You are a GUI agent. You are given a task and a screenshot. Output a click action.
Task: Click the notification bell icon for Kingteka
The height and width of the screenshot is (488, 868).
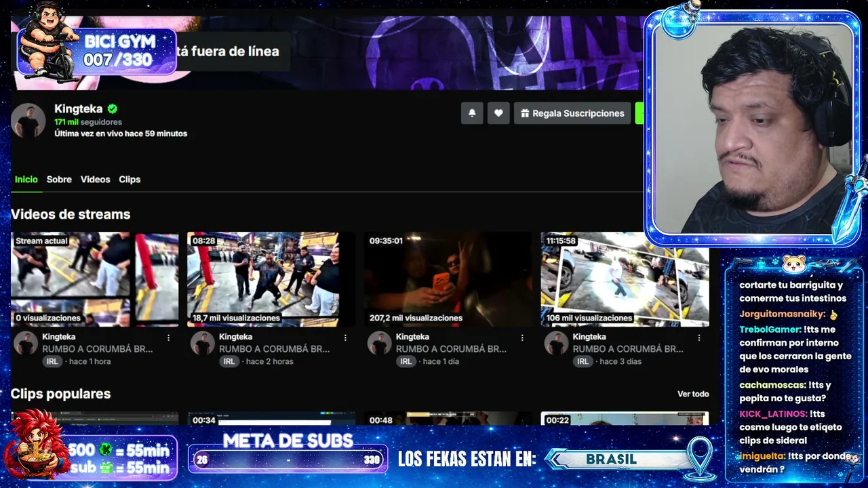pos(472,113)
